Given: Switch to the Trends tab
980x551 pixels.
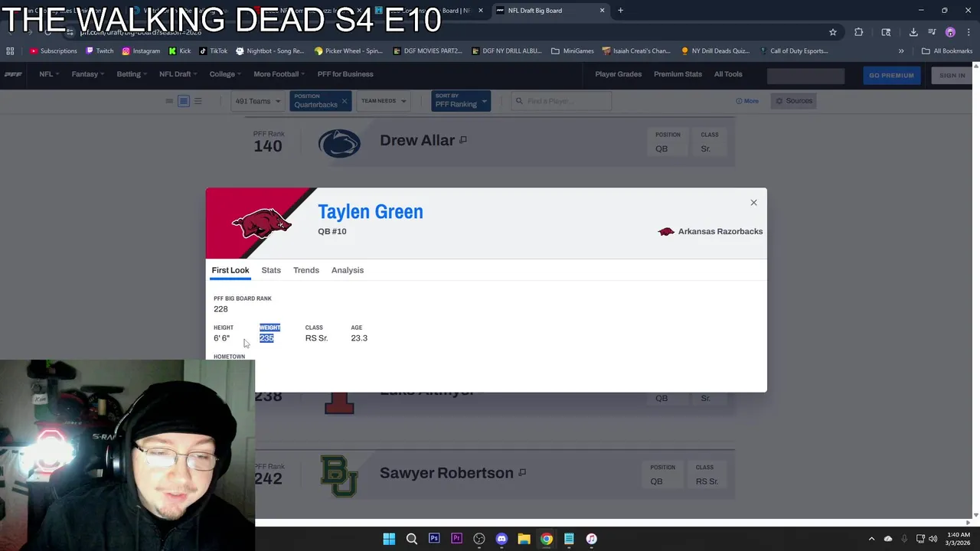Looking at the screenshot, I should 306,270.
